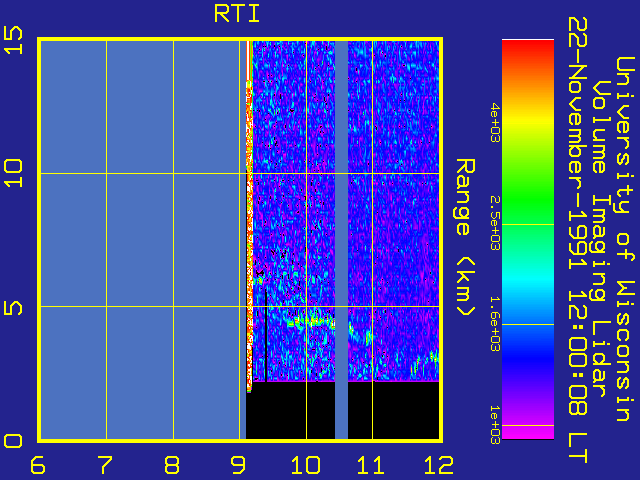
Task: Click the x-axis tick label 6
Action: (38, 465)
